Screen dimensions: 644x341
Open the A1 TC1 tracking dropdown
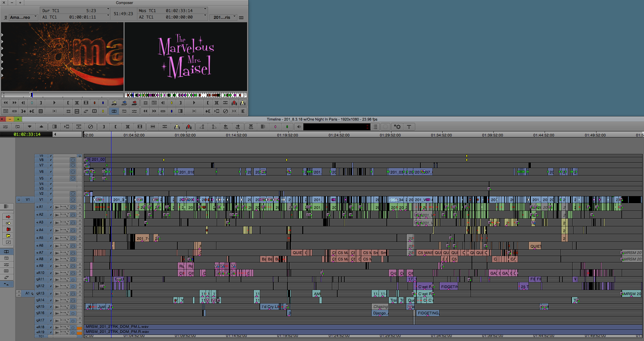click(x=108, y=15)
